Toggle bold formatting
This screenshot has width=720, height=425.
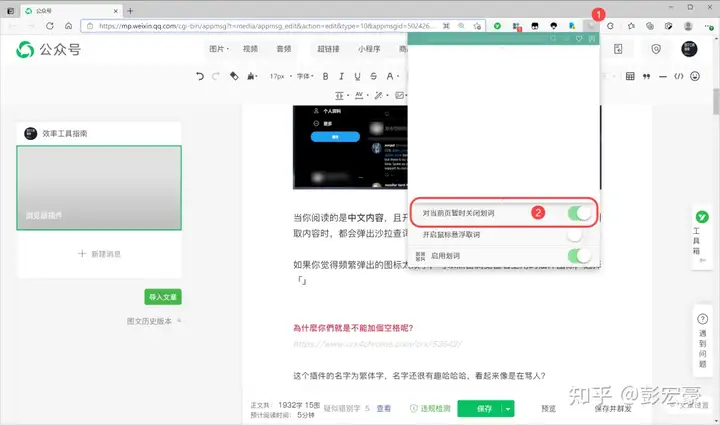pyautogui.click(x=326, y=76)
